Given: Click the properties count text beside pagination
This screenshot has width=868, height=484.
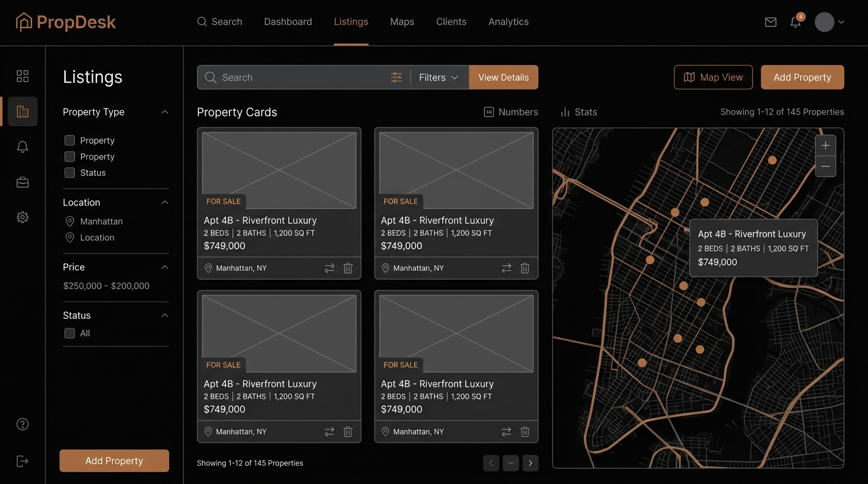Looking at the screenshot, I should point(250,463).
